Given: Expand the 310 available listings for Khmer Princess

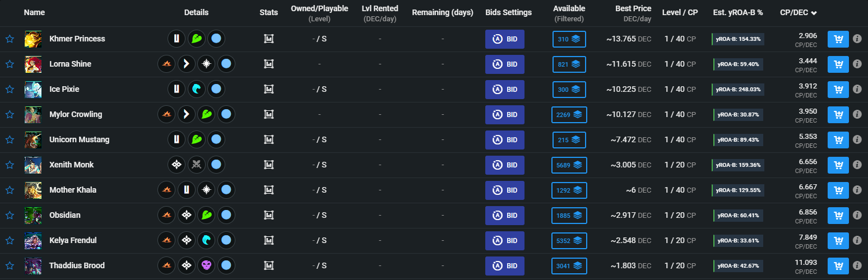Looking at the screenshot, I should coord(569,39).
